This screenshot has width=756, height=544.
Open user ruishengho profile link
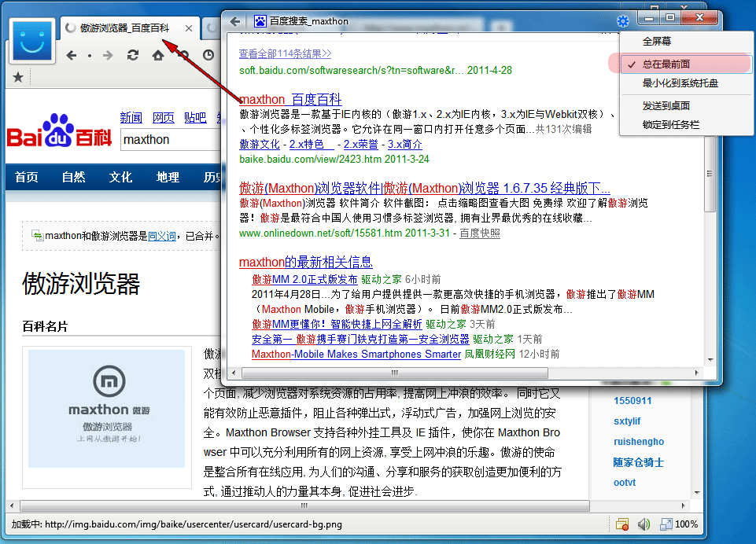click(x=639, y=442)
